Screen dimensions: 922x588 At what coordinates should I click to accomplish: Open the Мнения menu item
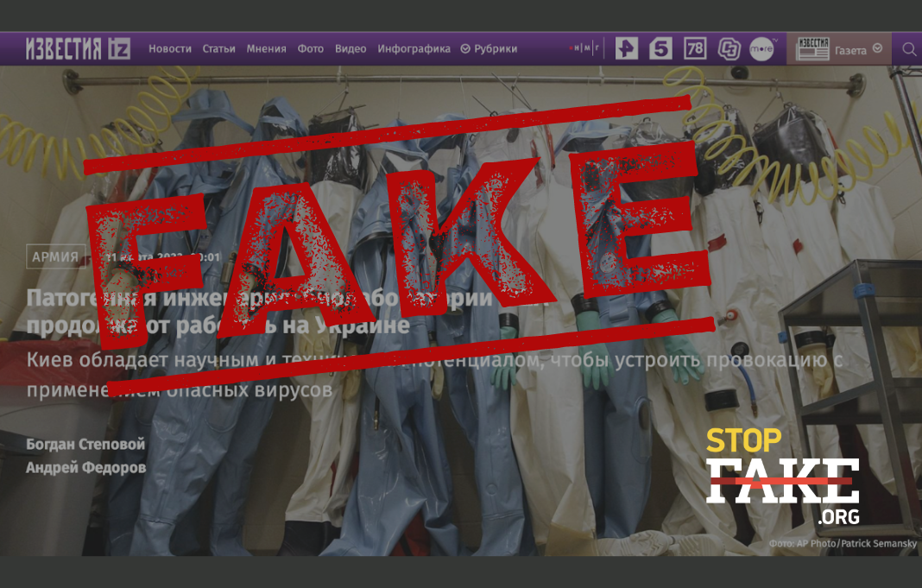267,49
